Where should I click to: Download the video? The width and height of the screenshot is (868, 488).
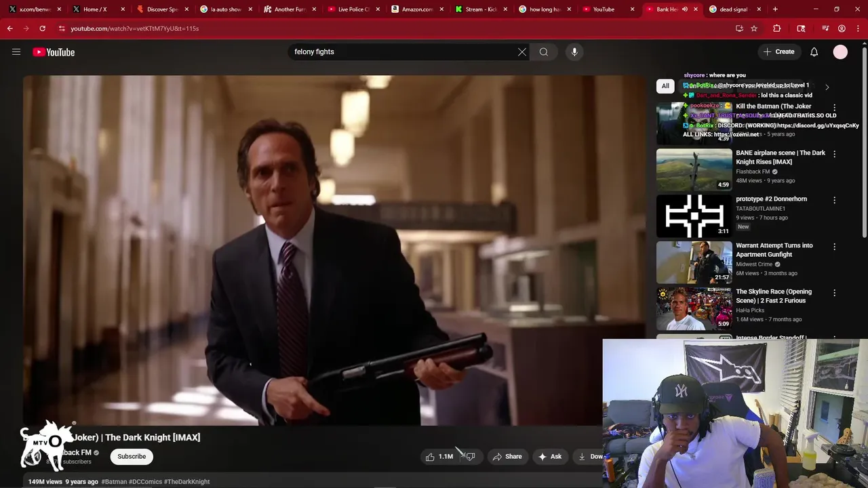(x=589, y=457)
